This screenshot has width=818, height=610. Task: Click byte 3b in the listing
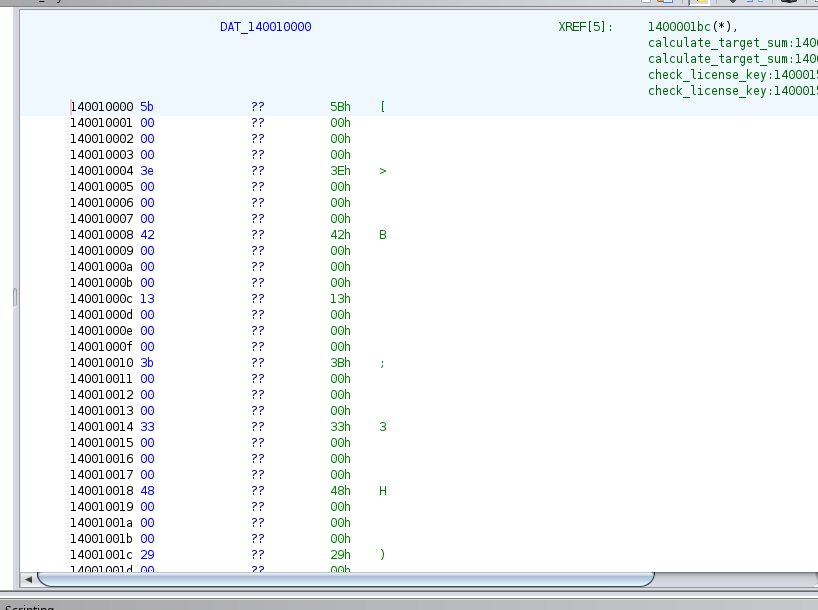[147, 363]
